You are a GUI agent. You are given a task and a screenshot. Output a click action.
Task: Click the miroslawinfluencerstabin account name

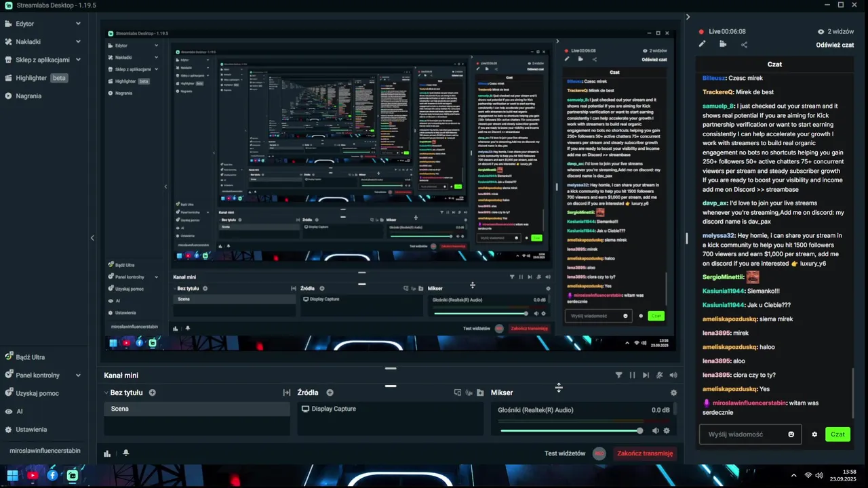[x=45, y=450]
